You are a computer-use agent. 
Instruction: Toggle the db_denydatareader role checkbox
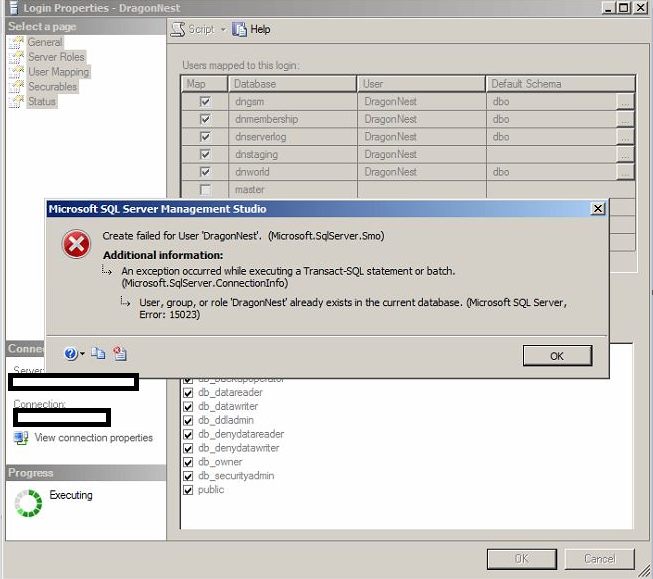tap(188, 434)
